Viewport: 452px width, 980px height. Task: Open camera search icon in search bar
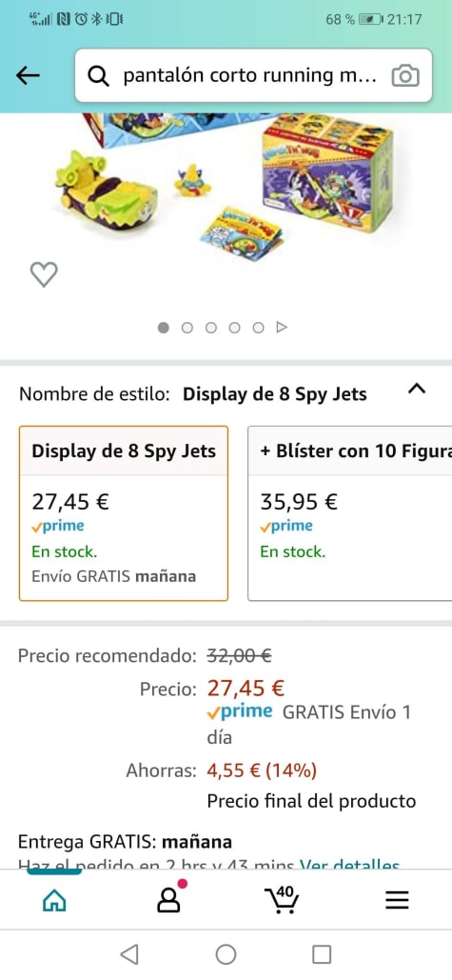coord(405,76)
